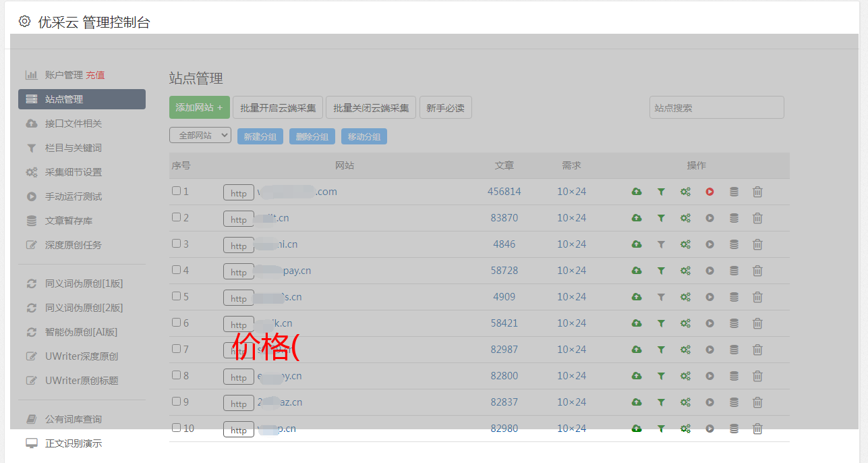868x463 pixels.
Task: Click the 新建分组 button
Action: click(x=260, y=136)
